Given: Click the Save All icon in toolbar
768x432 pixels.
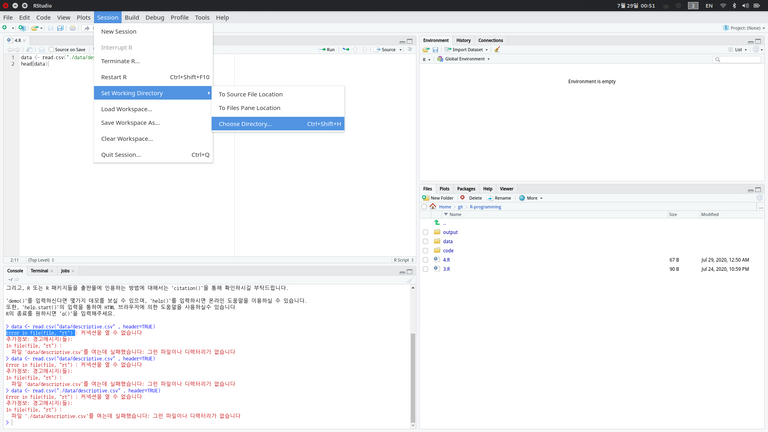Looking at the screenshot, I should click(60, 28).
